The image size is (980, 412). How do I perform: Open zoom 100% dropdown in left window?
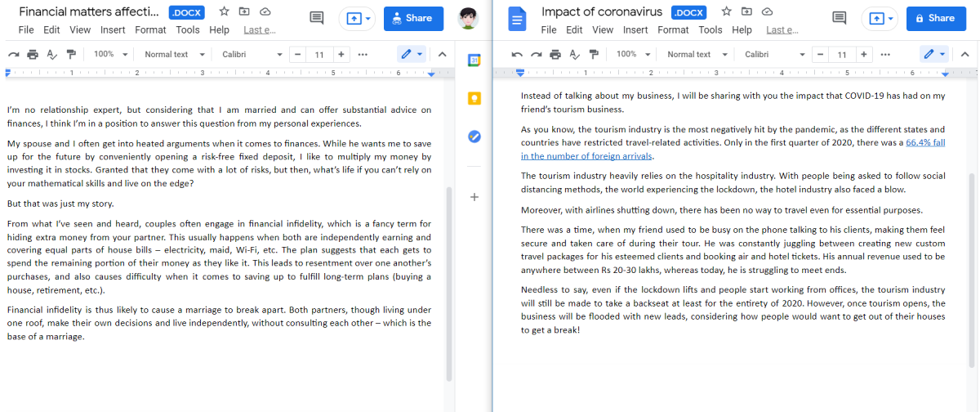coord(111,55)
